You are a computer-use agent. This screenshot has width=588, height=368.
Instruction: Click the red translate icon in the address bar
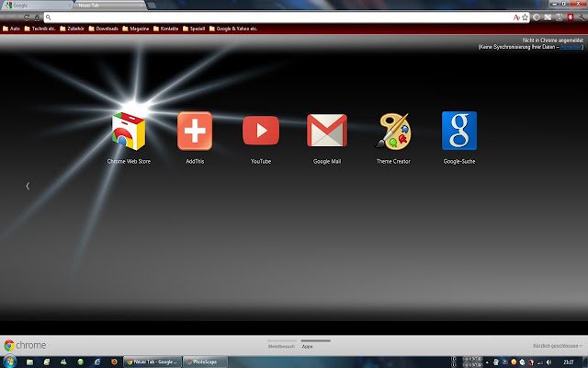point(516,17)
